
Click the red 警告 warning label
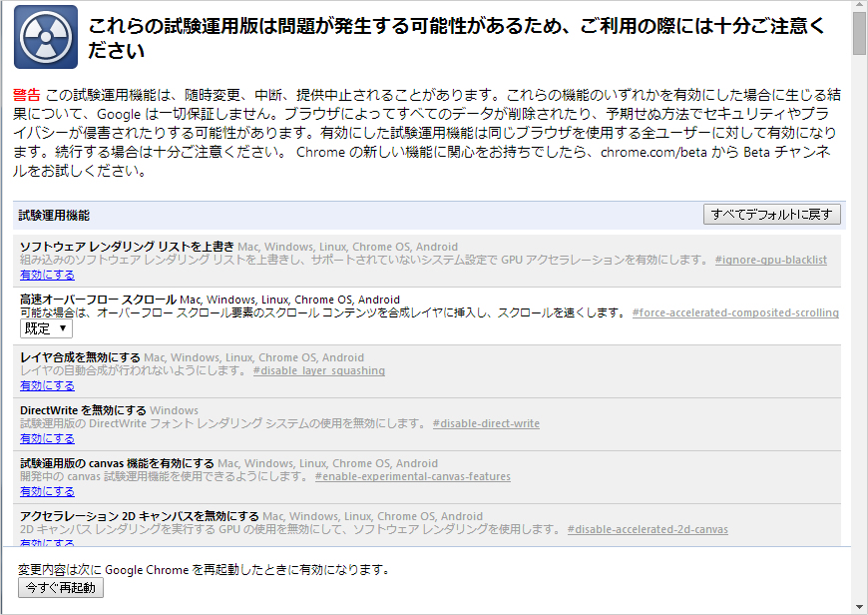tap(27, 95)
